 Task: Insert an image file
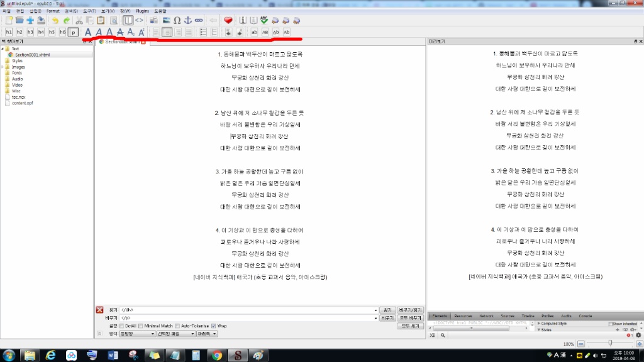coord(166,20)
